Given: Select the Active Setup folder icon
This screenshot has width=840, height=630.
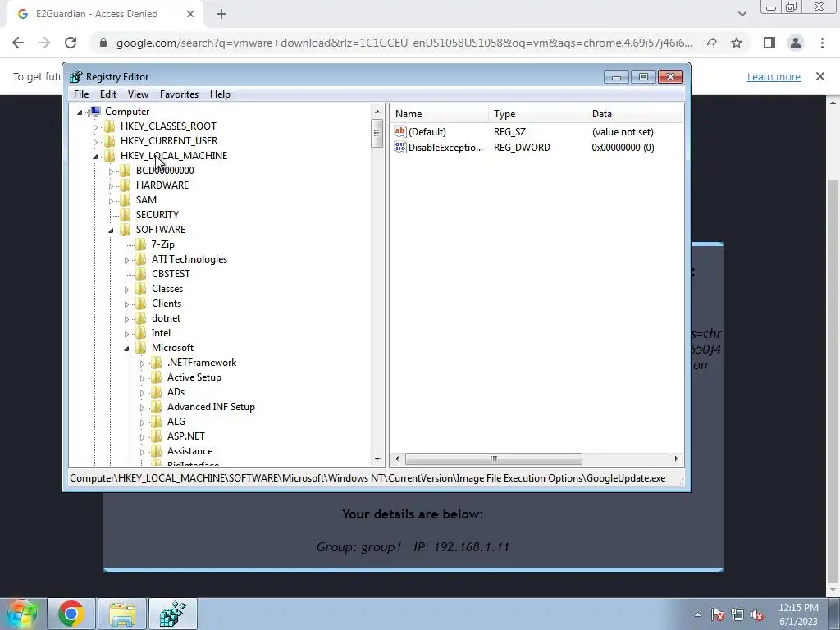Looking at the screenshot, I should click(156, 377).
